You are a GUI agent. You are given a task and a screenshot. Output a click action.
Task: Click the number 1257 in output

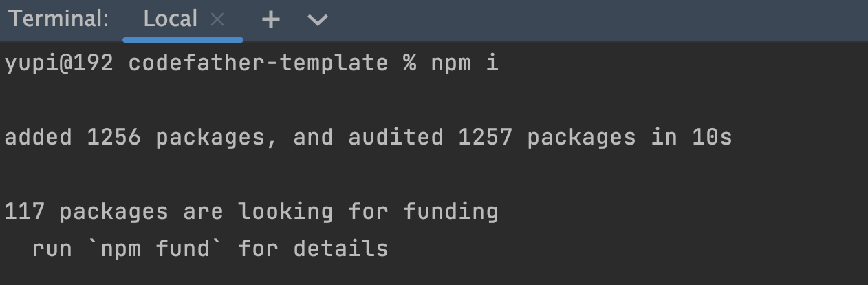[486, 138]
